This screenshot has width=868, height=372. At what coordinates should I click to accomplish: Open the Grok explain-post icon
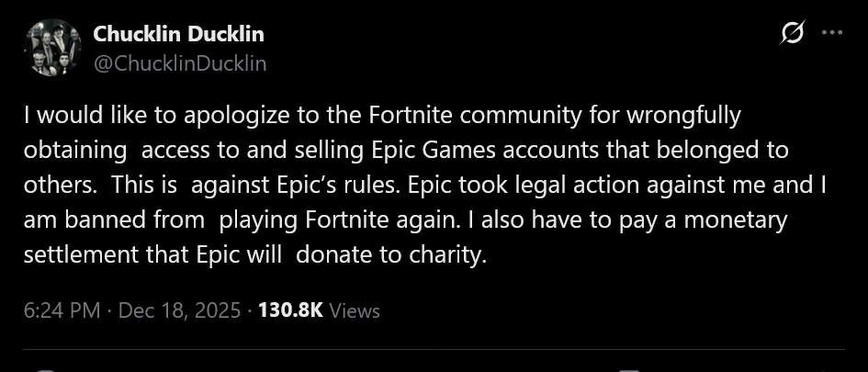coord(792,34)
